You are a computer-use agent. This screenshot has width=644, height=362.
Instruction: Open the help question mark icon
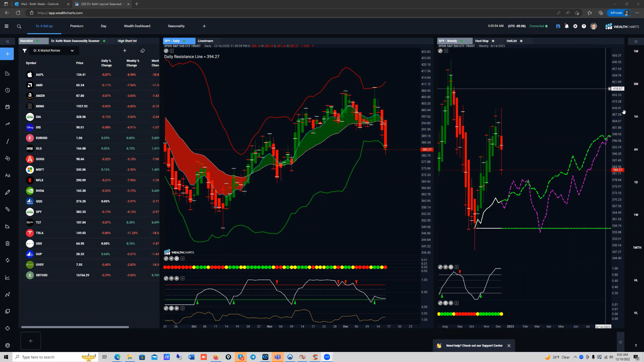click(584, 26)
